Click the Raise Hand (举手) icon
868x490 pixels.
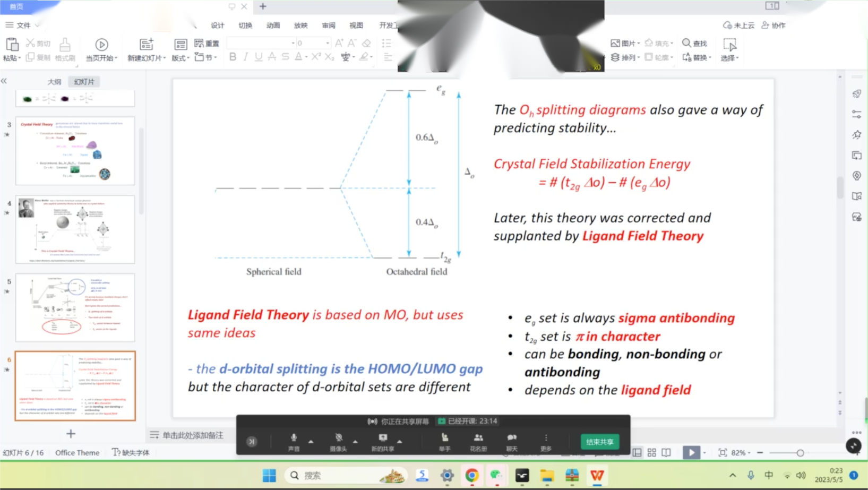444,441
